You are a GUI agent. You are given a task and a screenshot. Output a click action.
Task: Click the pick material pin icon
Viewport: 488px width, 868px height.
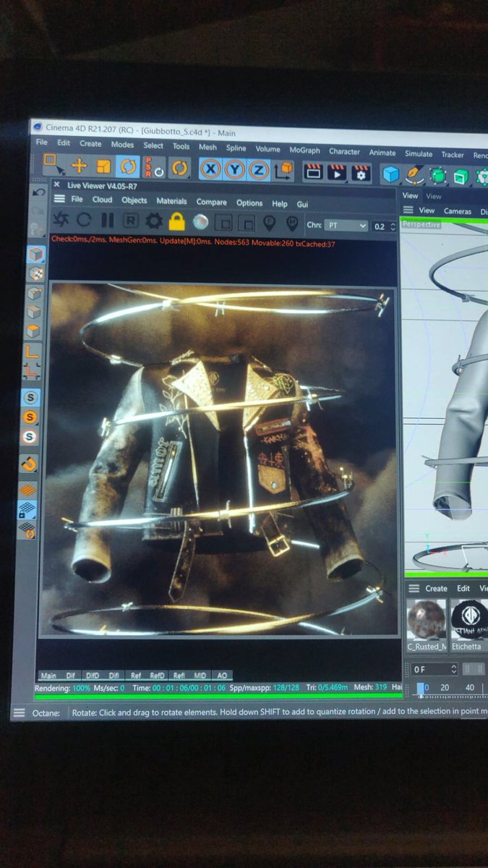tap(292, 224)
